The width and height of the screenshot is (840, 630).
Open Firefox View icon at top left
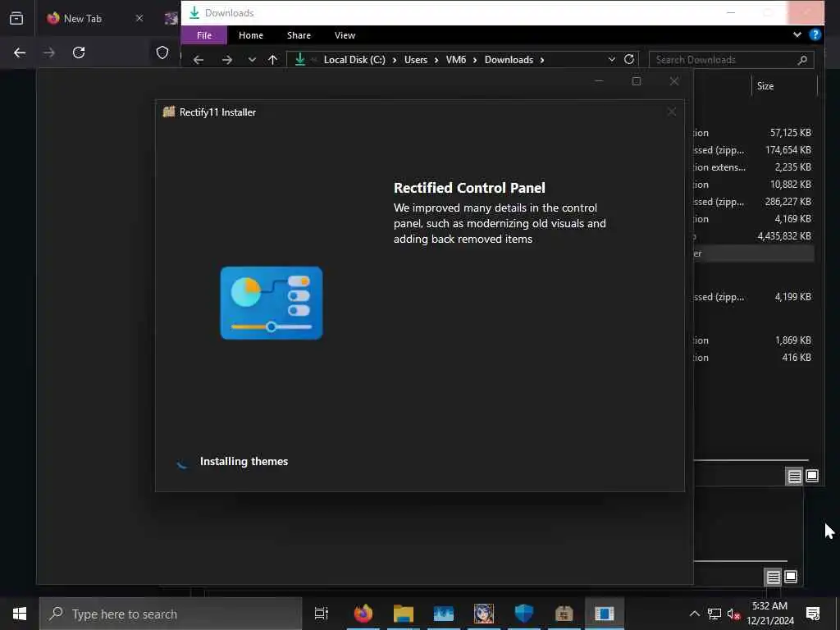16,18
